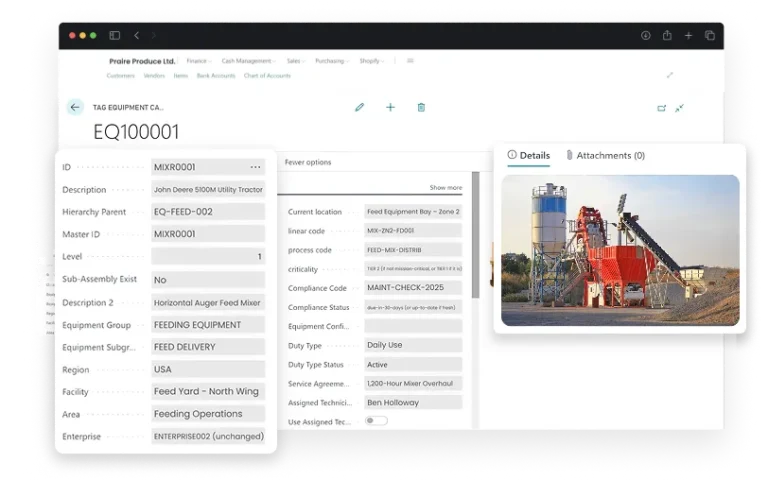
Task: Switch to the Attachments (0) tab
Action: tap(605, 156)
